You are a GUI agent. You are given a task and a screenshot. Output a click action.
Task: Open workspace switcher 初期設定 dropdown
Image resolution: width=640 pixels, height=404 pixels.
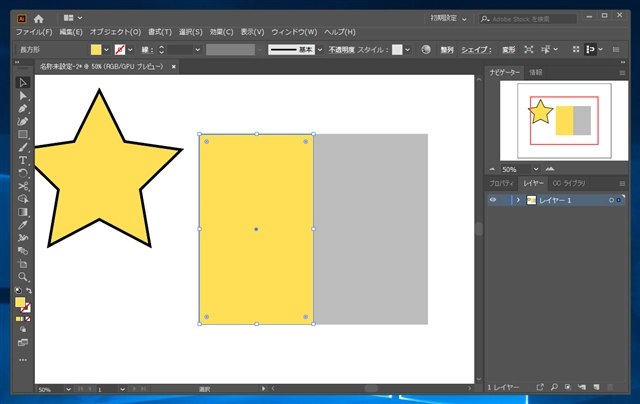[x=448, y=19]
